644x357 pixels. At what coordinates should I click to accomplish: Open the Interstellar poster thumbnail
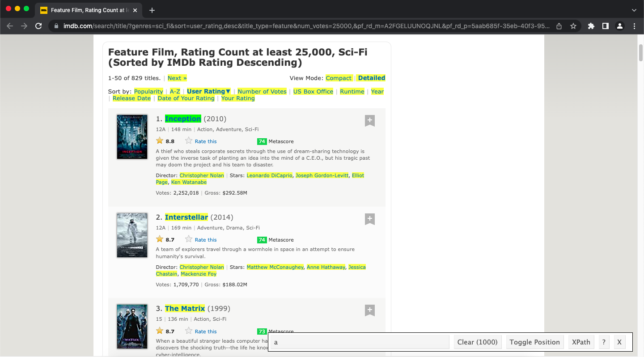pos(132,235)
